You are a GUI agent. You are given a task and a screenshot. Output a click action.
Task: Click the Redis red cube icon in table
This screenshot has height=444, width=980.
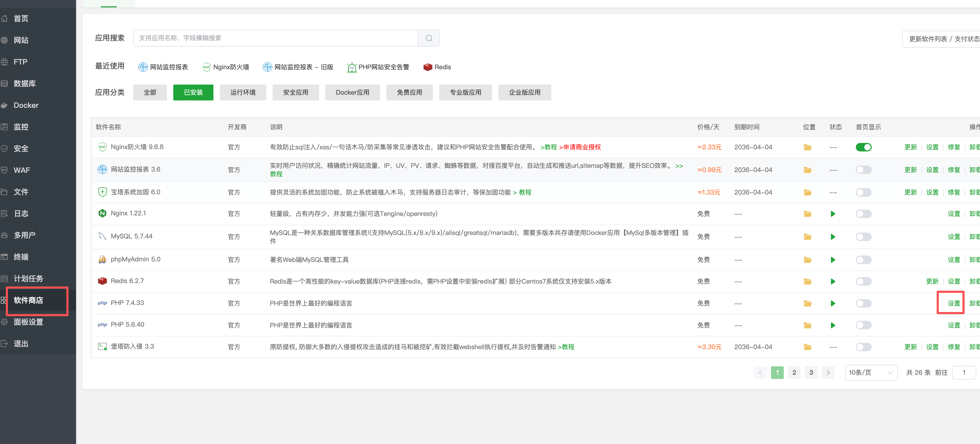point(102,281)
